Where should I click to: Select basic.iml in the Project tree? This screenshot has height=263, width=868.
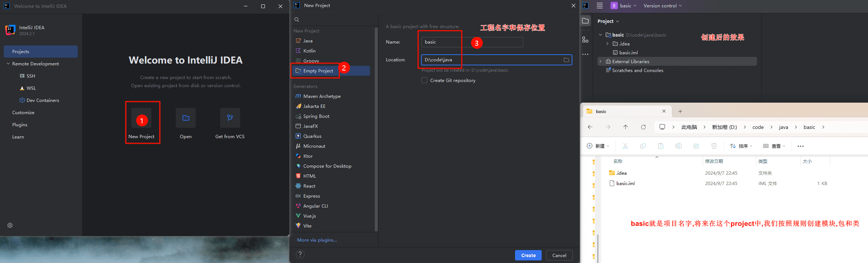625,52
